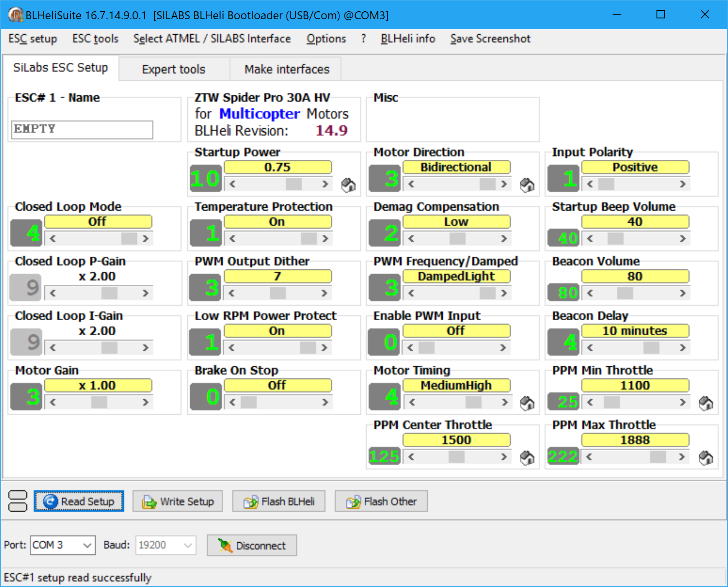Click the Motor Timing left arrow
This screenshot has height=587, width=728.
click(412, 402)
